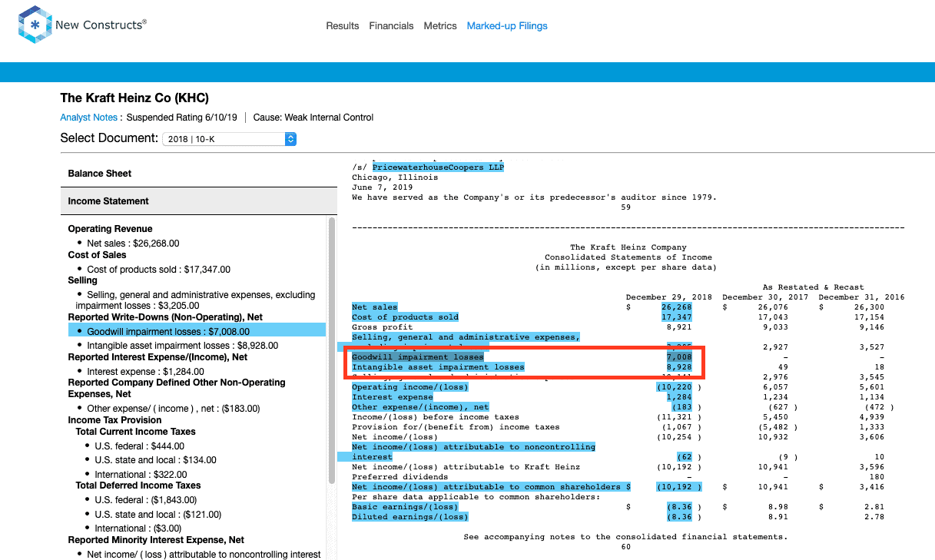Select Intangible asset impairment losses : $8,928.00
The width and height of the screenshot is (935, 560).
pyautogui.click(x=183, y=346)
